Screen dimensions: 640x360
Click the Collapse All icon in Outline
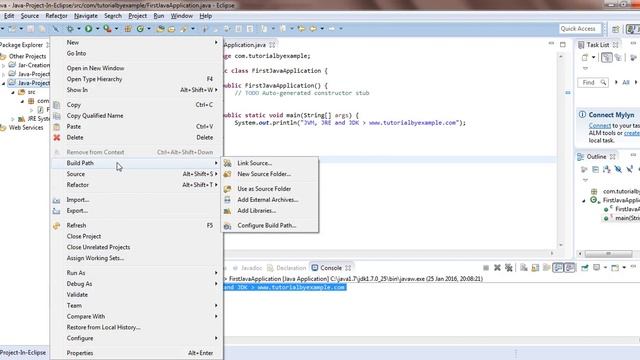[x=596, y=169]
